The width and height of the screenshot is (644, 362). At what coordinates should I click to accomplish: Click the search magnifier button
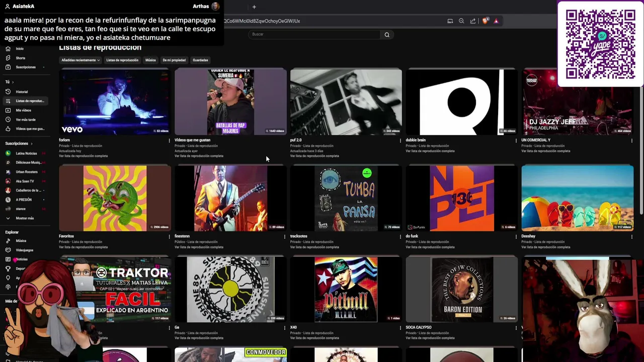[x=387, y=35]
